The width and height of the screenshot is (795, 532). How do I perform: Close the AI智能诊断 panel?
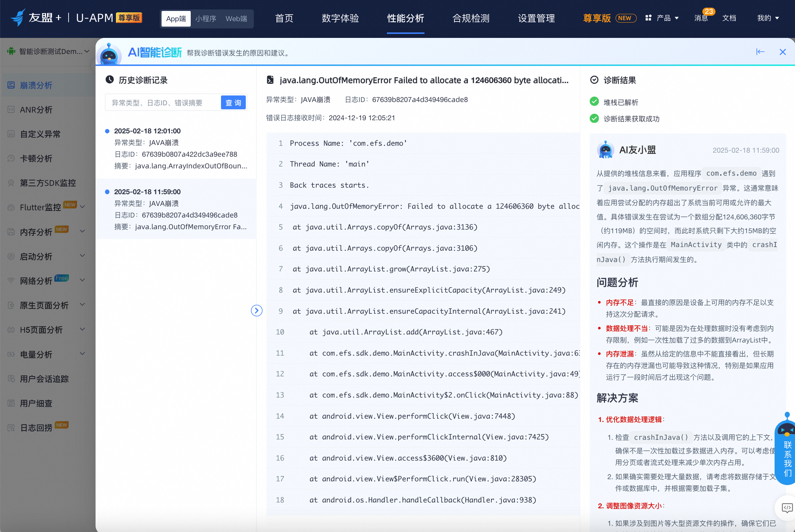(x=783, y=52)
